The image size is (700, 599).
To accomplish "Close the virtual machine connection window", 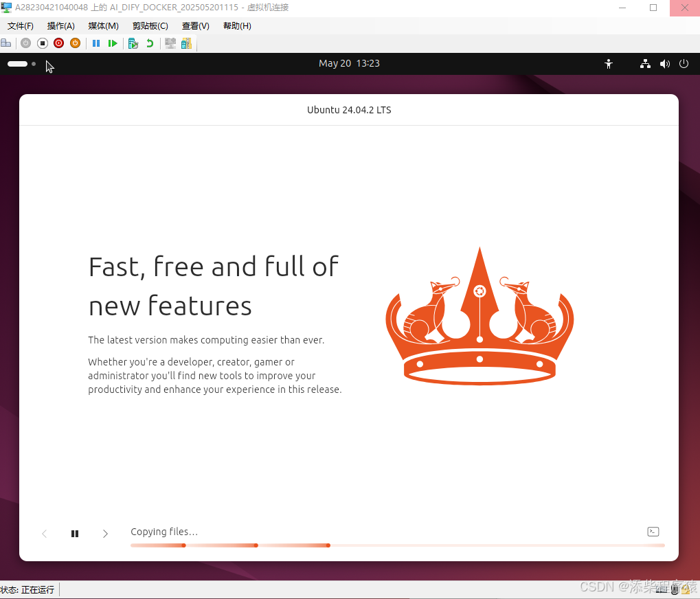I will coord(685,8).
